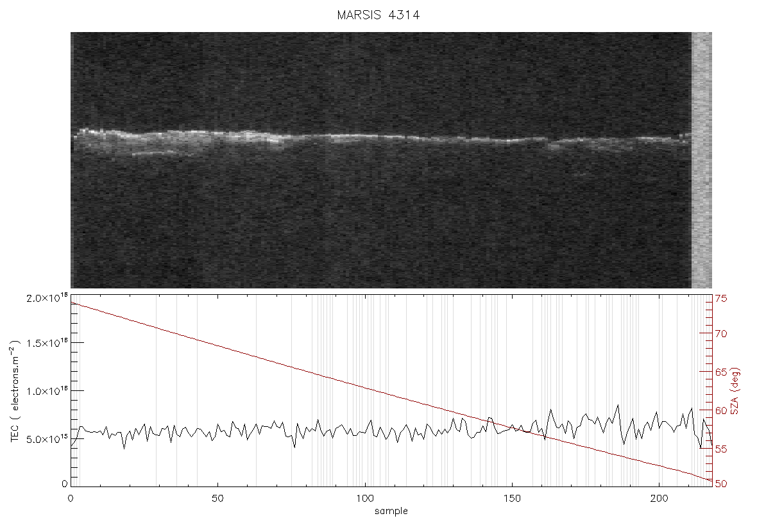The height and width of the screenshot is (532, 757).
Task: Click the red SZA tick value 65
Action: (x=721, y=372)
